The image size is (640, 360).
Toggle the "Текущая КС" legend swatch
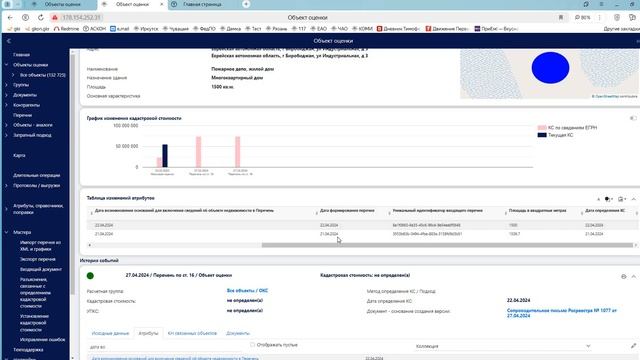542,135
